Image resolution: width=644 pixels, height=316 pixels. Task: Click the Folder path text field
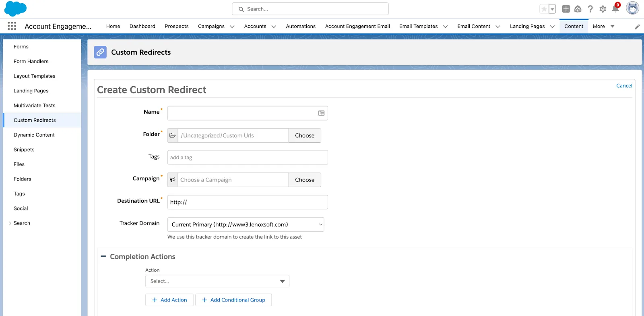click(233, 135)
